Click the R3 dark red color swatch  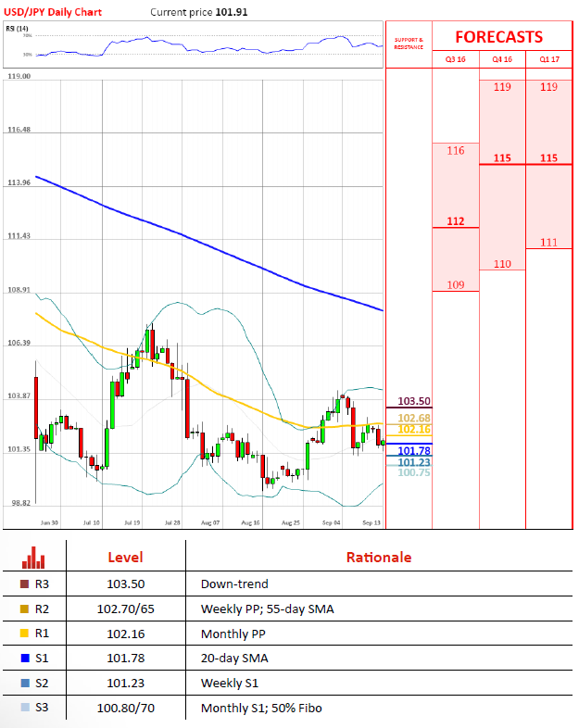[25, 584]
